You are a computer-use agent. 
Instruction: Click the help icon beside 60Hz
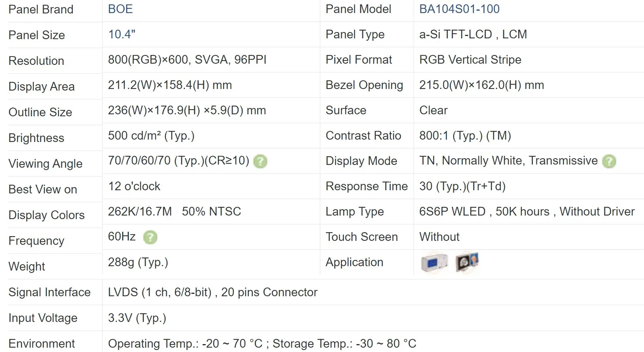coord(150,237)
